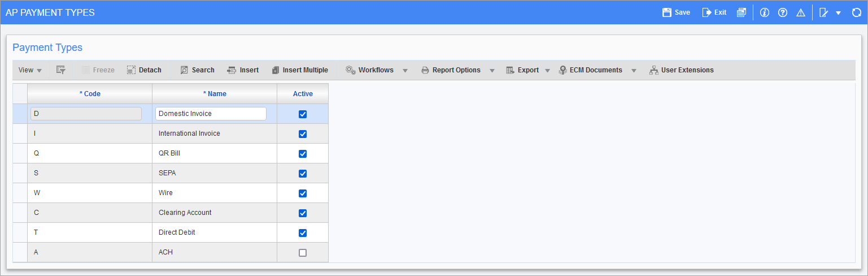Click the Export table icon

click(x=510, y=70)
